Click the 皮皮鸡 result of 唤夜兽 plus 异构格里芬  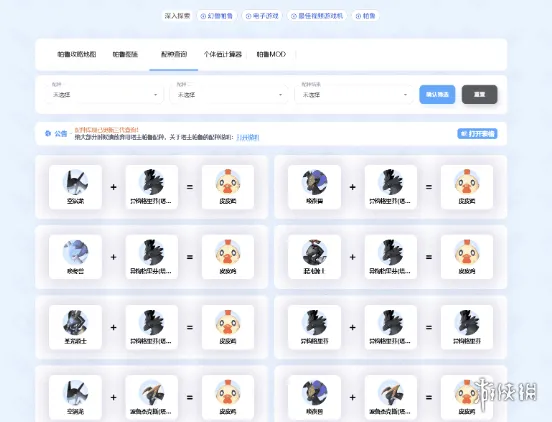[x=467, y=187]
